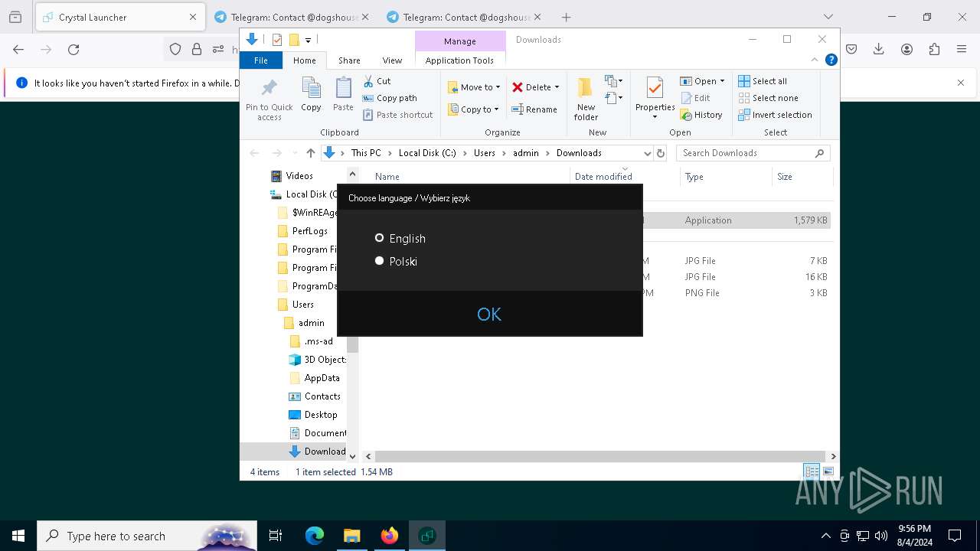
Task: Open Properties from the ribbon
Action: pyautogui.click(x=655, y=99)
